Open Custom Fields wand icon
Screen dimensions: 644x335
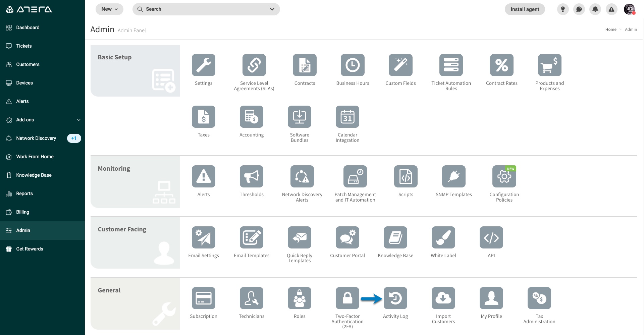400,65
